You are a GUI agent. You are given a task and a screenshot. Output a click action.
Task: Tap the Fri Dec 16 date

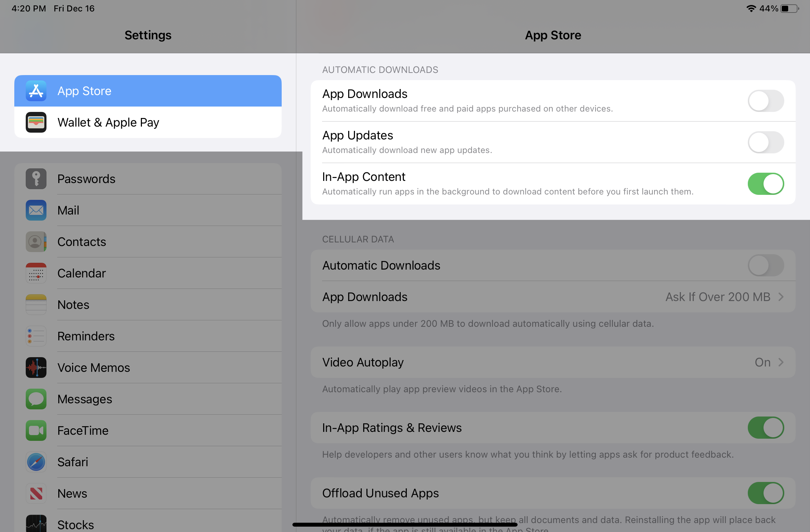(x=74, y=9)
